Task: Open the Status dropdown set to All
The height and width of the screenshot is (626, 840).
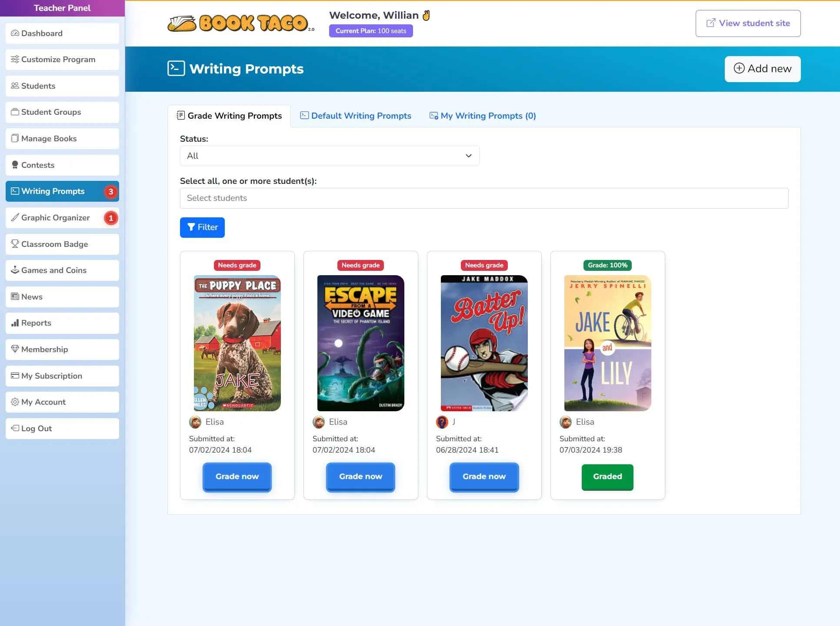Action: (330, 156)
